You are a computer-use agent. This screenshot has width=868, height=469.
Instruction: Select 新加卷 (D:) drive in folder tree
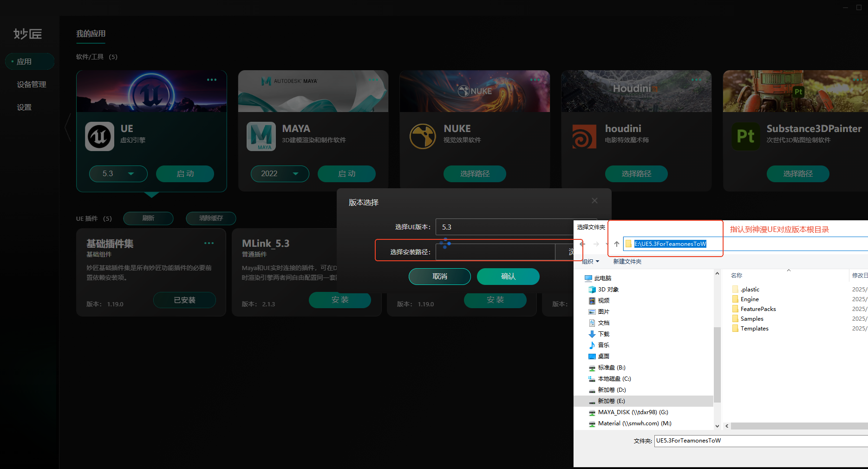pos(612,390)
